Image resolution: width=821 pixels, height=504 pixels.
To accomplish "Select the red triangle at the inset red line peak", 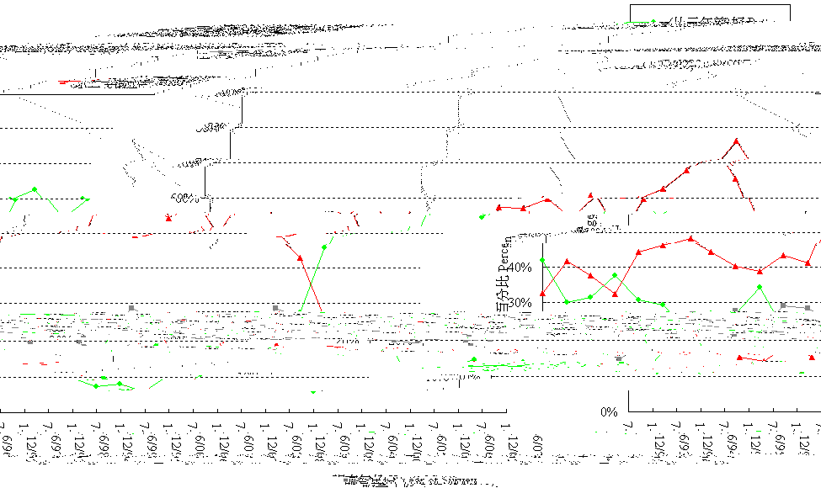I will [x=690, y=238].
